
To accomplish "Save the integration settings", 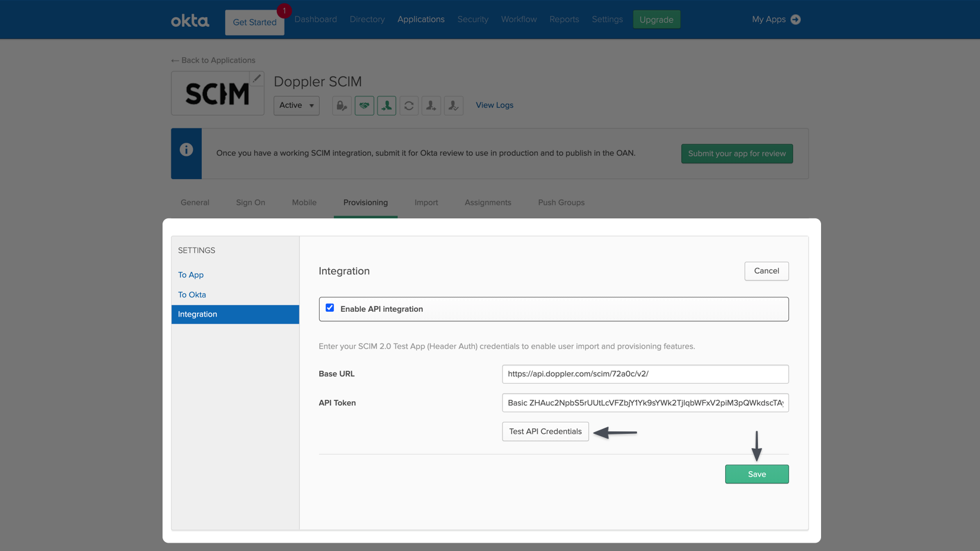I will 757,474.
